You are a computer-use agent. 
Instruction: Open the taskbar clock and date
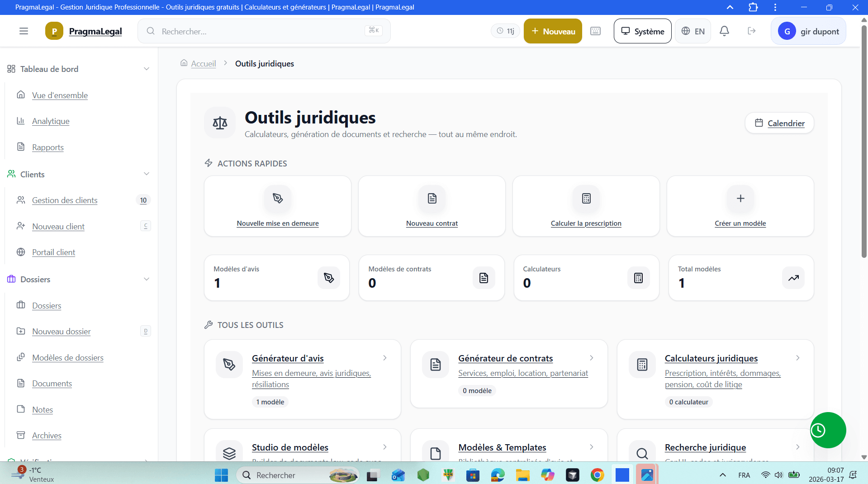coord(826,475)
